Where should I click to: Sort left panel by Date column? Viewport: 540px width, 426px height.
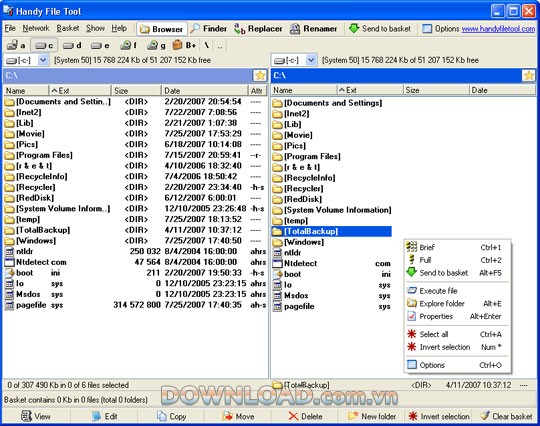(205, 91)
